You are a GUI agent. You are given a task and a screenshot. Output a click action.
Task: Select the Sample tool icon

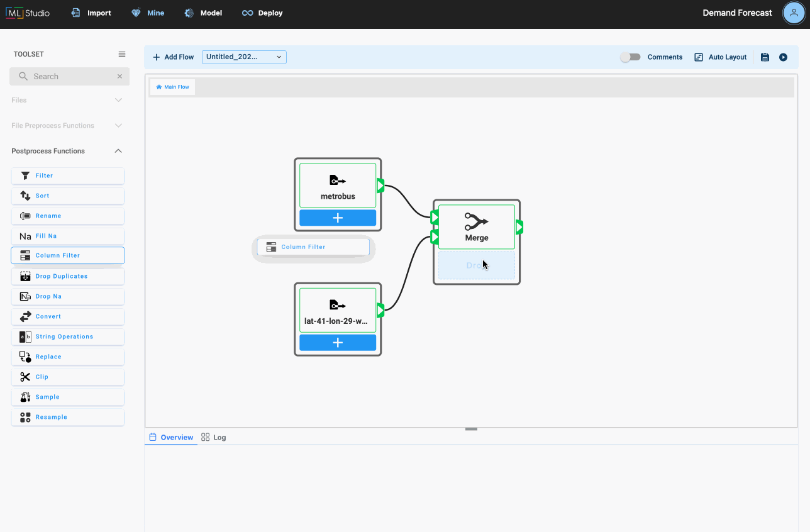pos(25,397)
